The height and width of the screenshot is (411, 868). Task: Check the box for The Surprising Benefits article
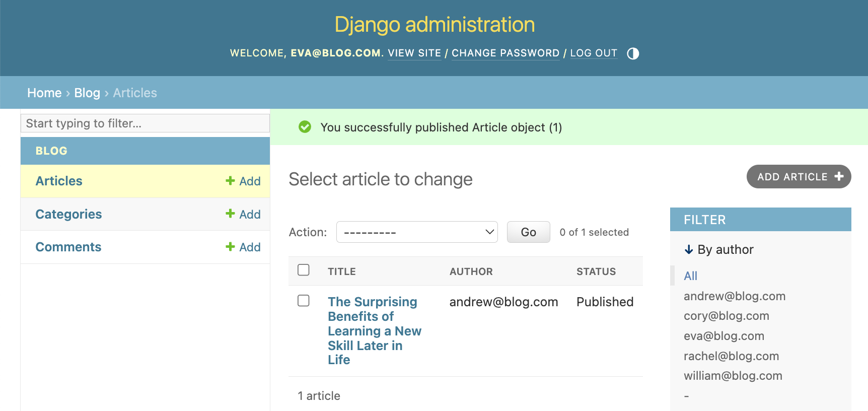coord(304,301)
